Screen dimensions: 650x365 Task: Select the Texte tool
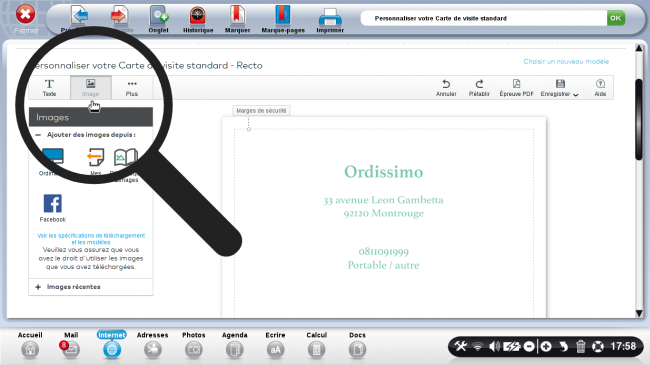pyautogui.click(x=49, y=88)
